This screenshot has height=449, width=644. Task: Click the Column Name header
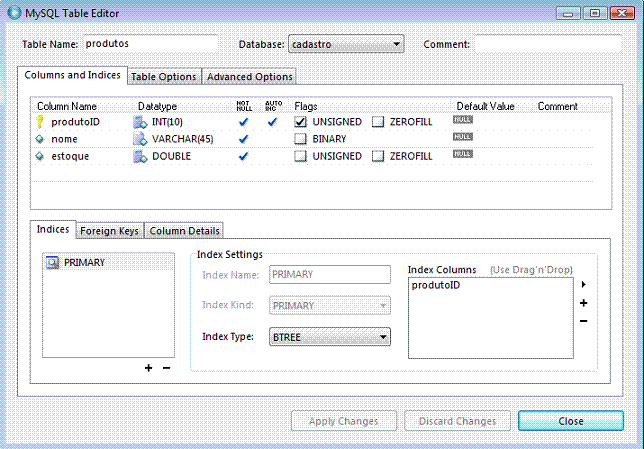67,106
